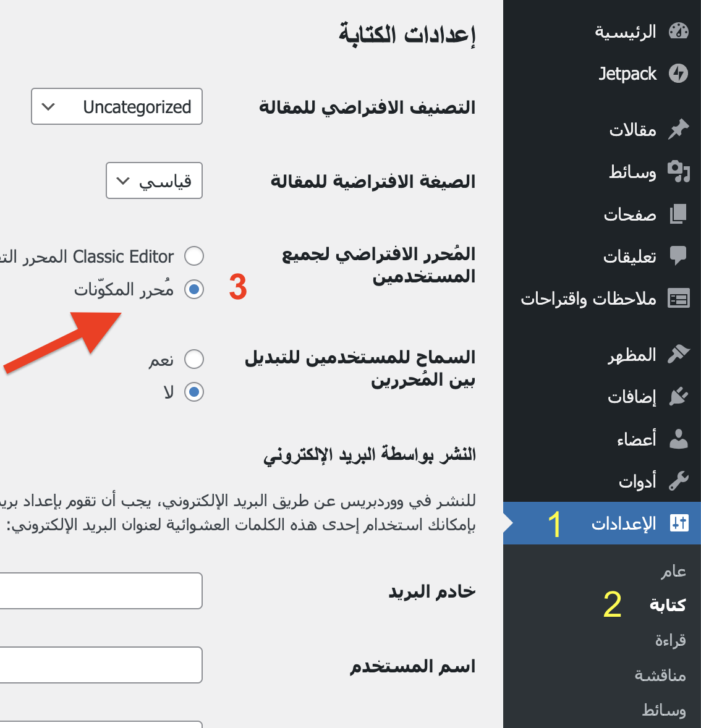This screenshot has height=728, width=701.
Task: Open the وسائط media settings submenu
Action: tap(664, 710)
